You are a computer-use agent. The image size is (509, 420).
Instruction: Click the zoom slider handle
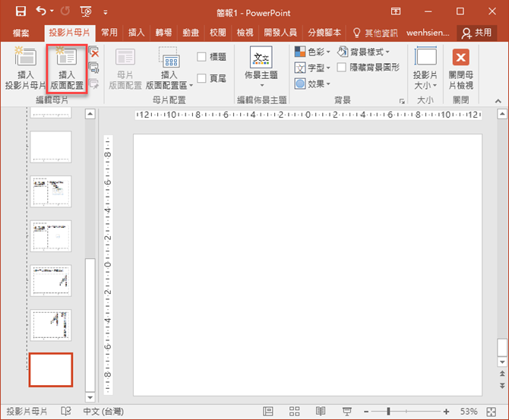tap(388, 412)
